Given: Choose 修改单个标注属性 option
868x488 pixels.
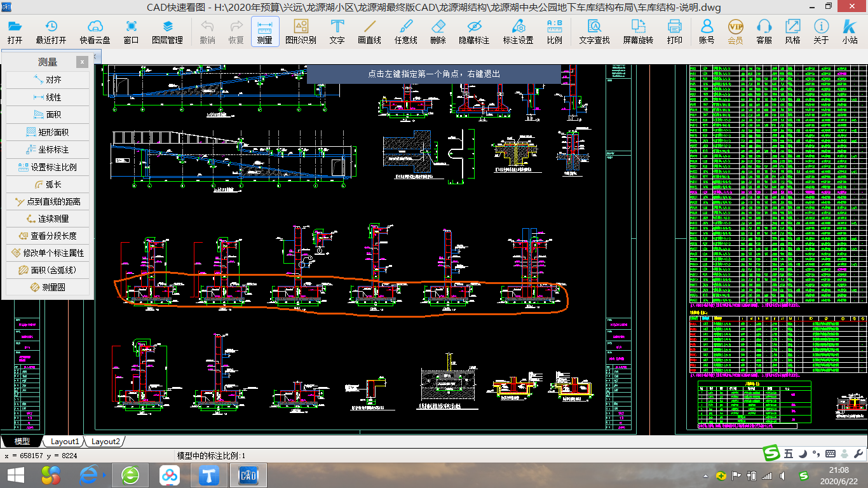Looking at the screenshot, I should pos(48,253).
